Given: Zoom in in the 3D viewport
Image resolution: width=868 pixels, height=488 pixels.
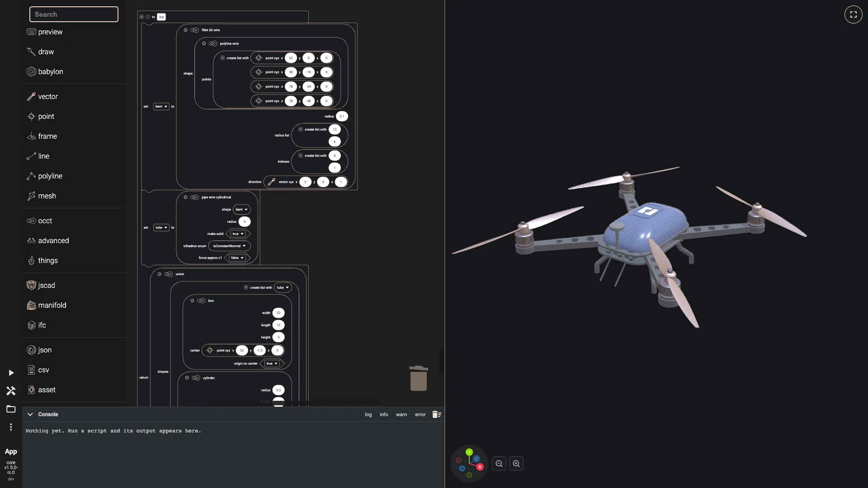Looking at the screenshot, I should (x=516, y=464).
